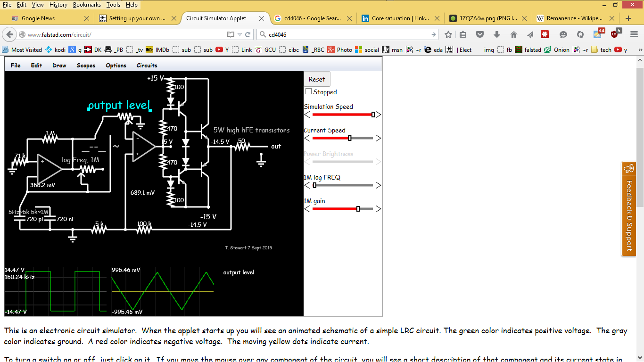The height and width of the screenshot is (362, 644).
Task: Show more bookmarks overflow chevron
Action: click(640, 49)
